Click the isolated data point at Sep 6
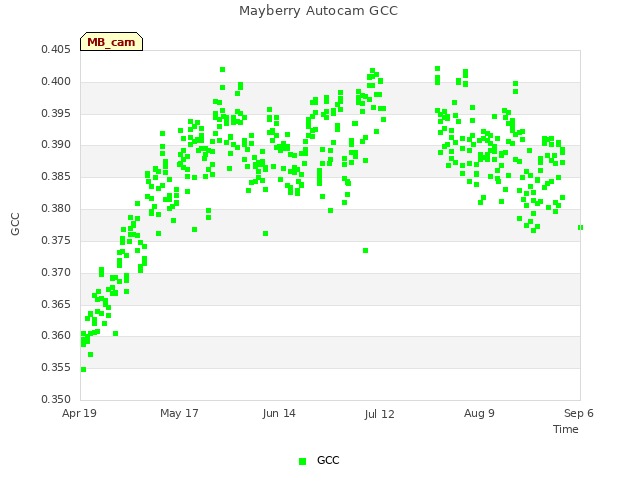Image resolution: width=640 pixels, height=480 pixels. click(x=580, y=228)
